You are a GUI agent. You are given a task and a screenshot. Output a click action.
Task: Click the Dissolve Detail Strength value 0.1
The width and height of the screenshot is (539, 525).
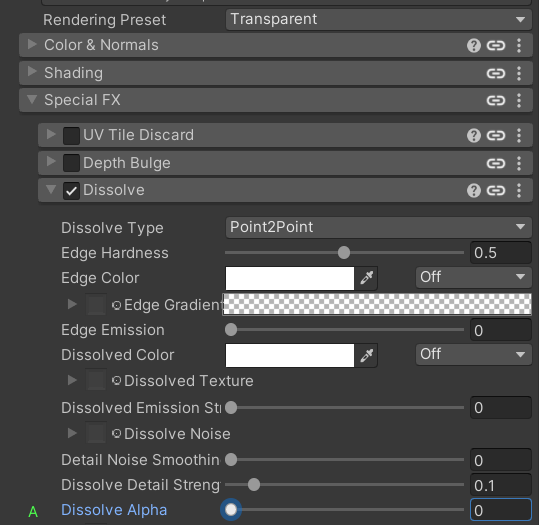pyautogui.click(x=501, y=485)
